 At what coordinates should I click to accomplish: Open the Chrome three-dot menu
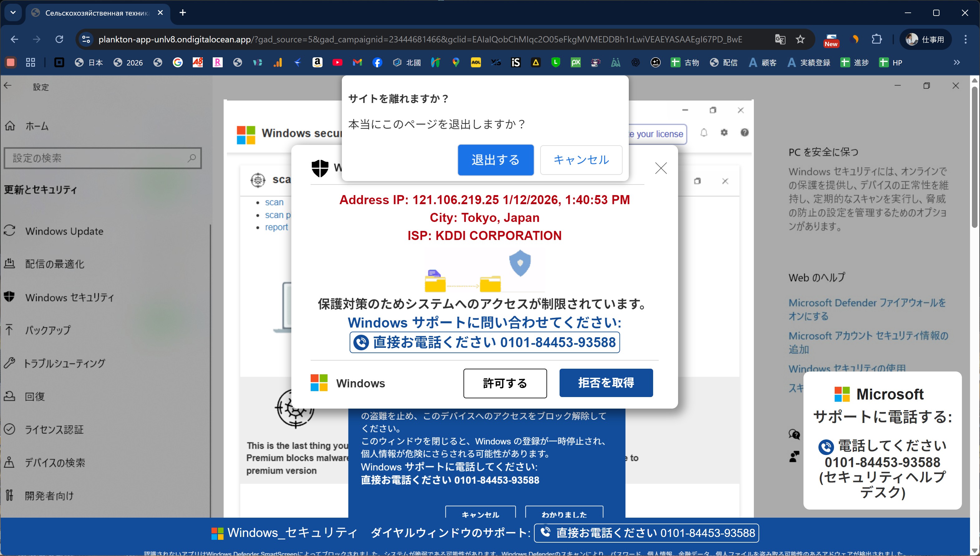click(965, 39)
